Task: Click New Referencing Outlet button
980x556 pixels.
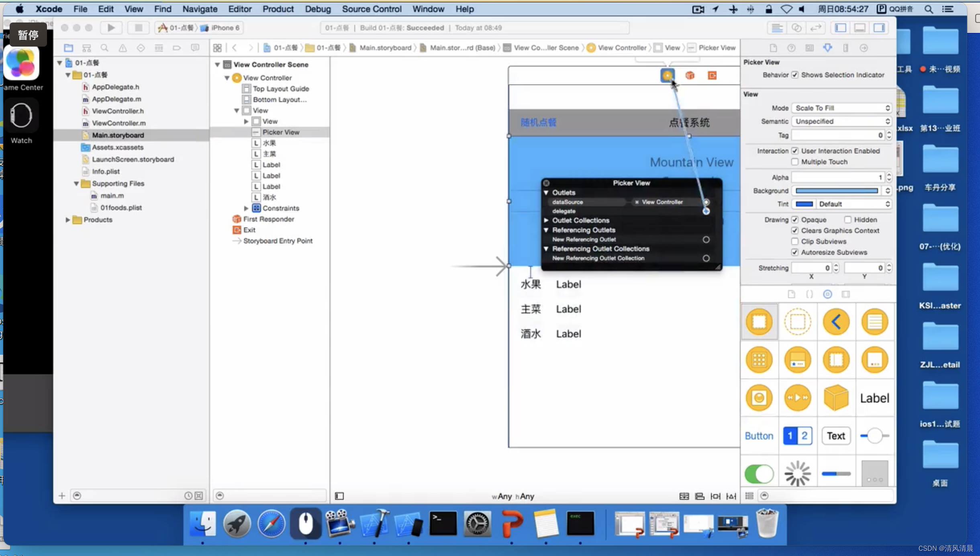Action: (x=707, y=239)
